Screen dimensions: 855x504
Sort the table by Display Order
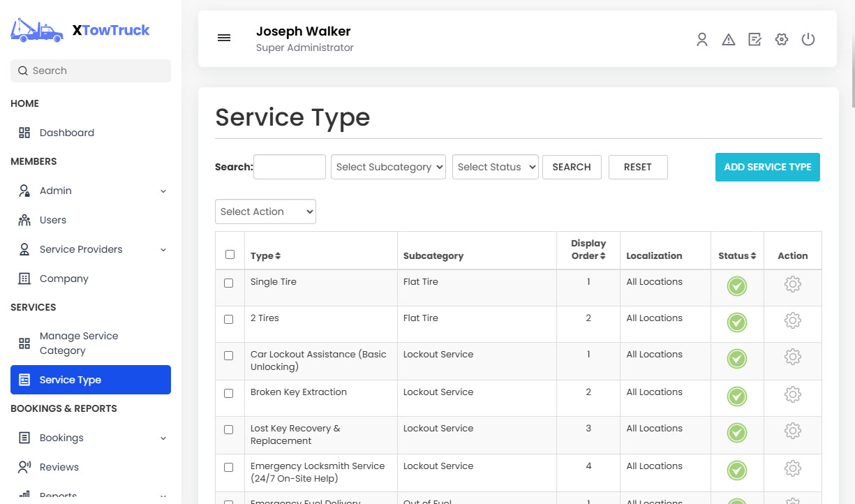588,249
